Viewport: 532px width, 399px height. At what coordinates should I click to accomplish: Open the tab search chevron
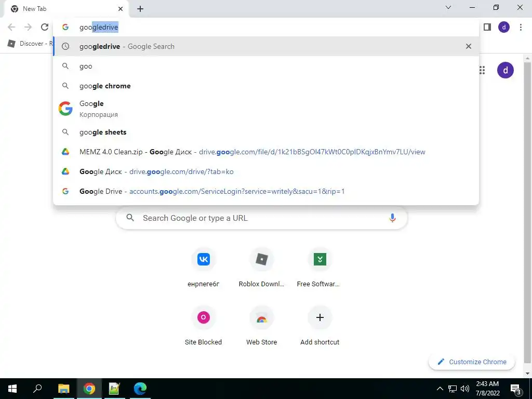point(448,7)
